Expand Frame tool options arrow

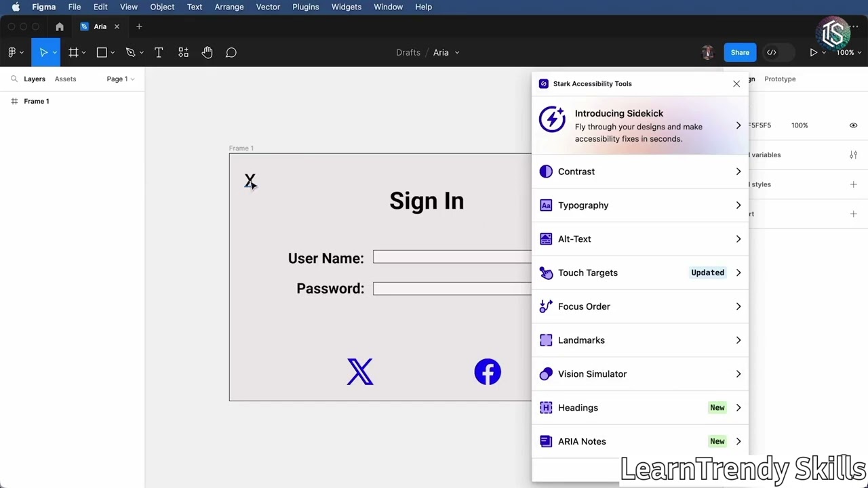[83, 53]
